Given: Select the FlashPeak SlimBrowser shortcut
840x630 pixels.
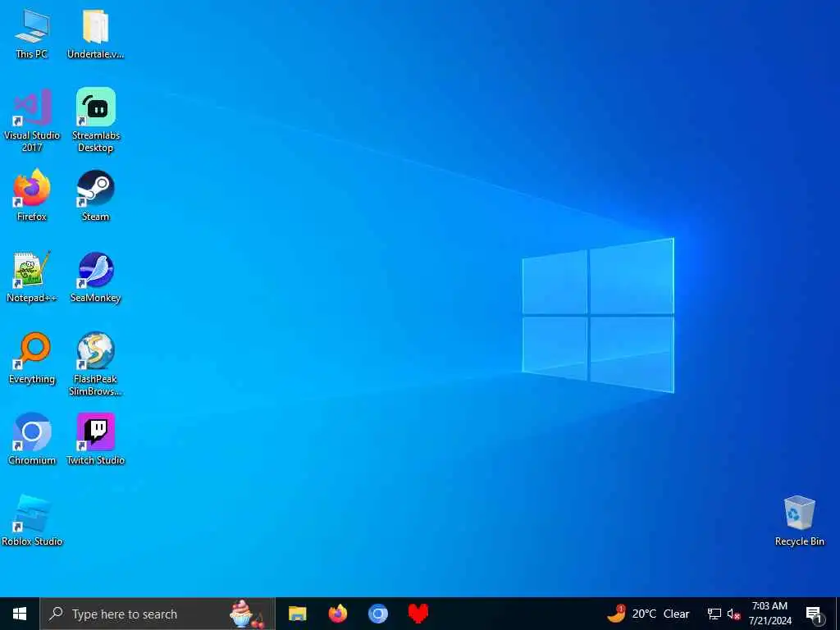Looking at the screenshot, I should (95, 364).
